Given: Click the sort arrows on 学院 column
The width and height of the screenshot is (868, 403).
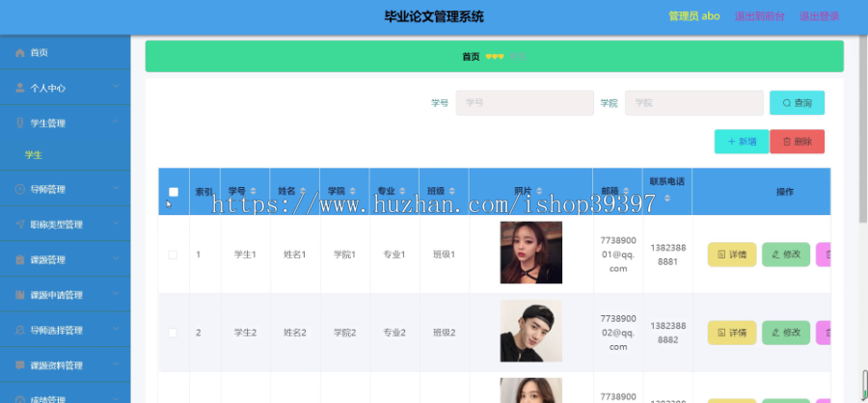Looking at the screenshot, I should 353,191.
